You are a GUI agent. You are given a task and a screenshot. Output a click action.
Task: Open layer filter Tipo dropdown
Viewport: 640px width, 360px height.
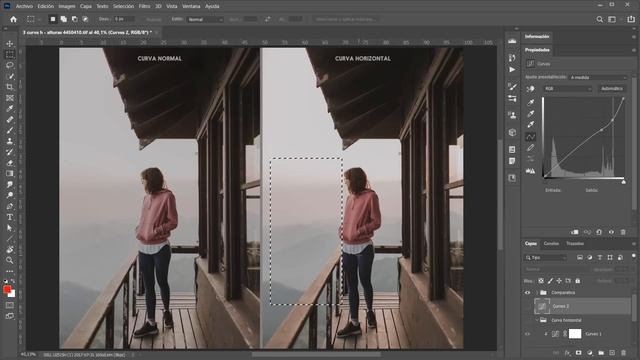[x=546, y=258]
